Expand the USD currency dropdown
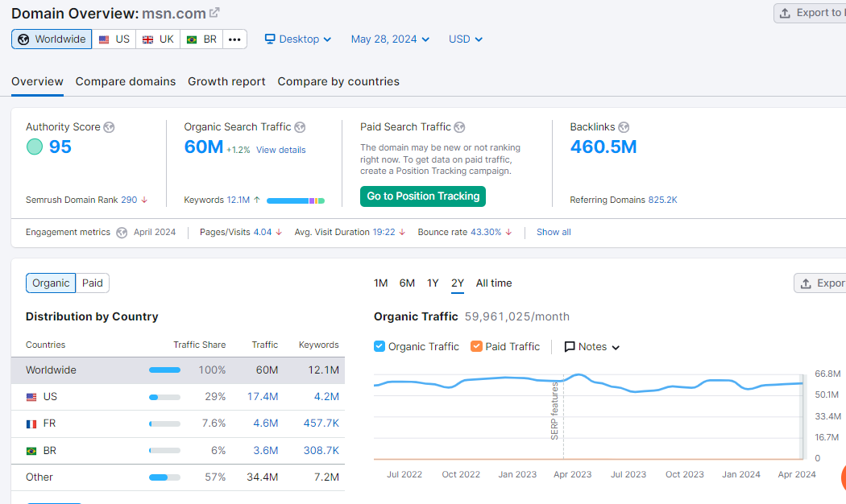Image resolution: width=846 pixels, height=504 pixels. [466, 39]
